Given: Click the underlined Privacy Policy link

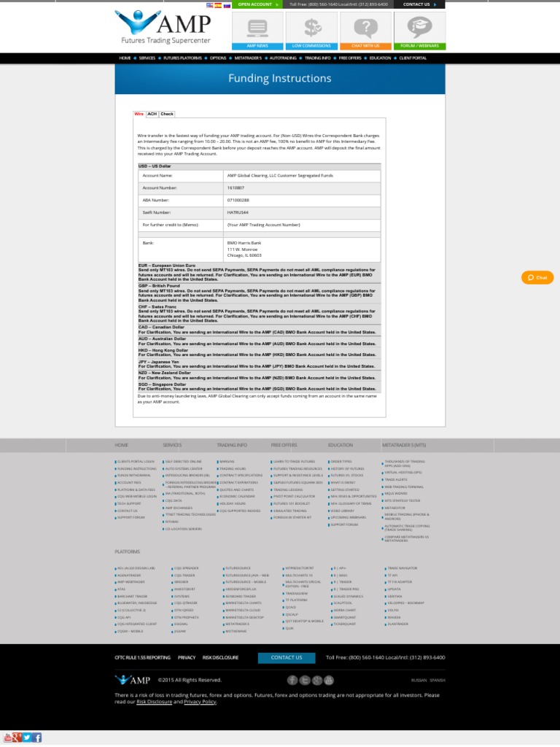Looking at the screenshot, I should point(200,702).
